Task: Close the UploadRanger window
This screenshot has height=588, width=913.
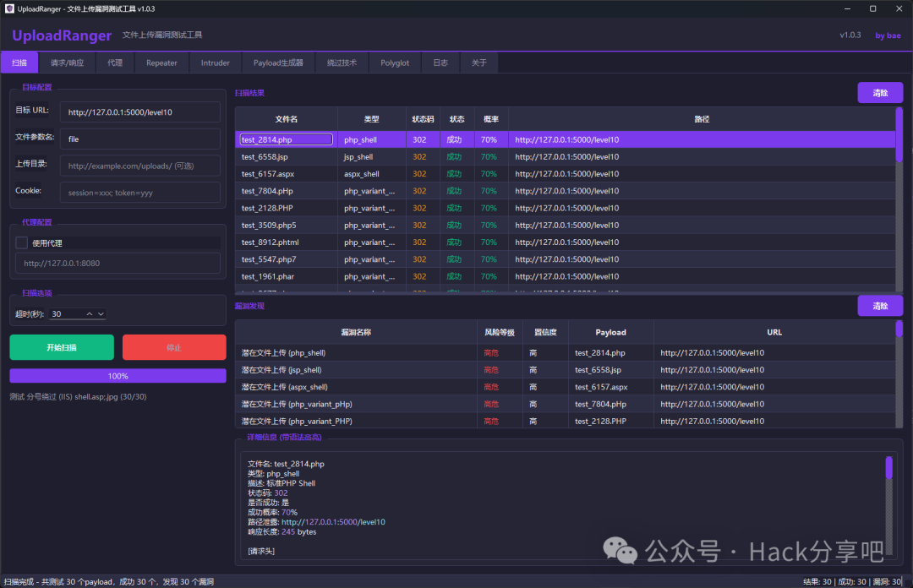Action: 899,8
